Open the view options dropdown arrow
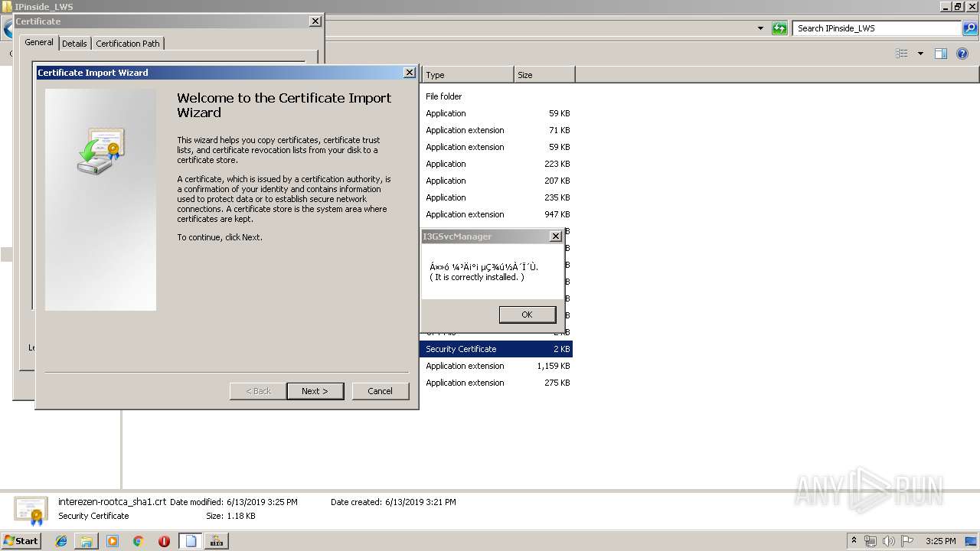This screenshot has height=551, width=980. [920, 54]
